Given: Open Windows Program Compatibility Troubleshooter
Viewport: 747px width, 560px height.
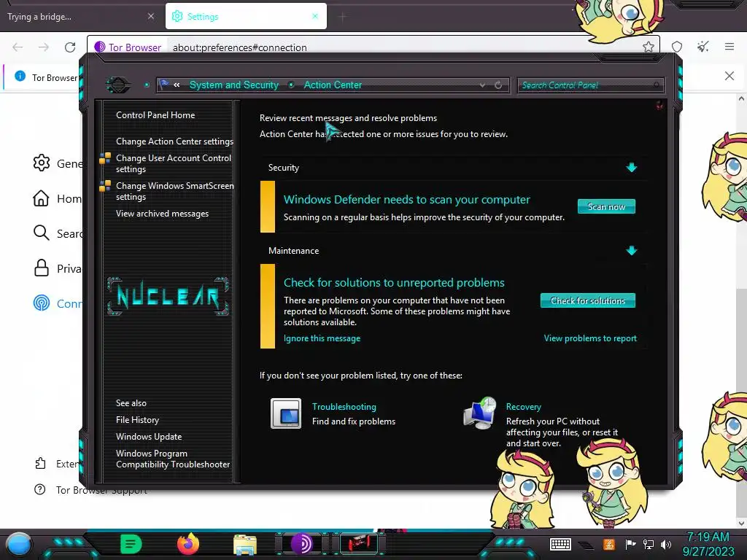Looking at the screenshot, I should pyautogui.click(x=173, y=459).
